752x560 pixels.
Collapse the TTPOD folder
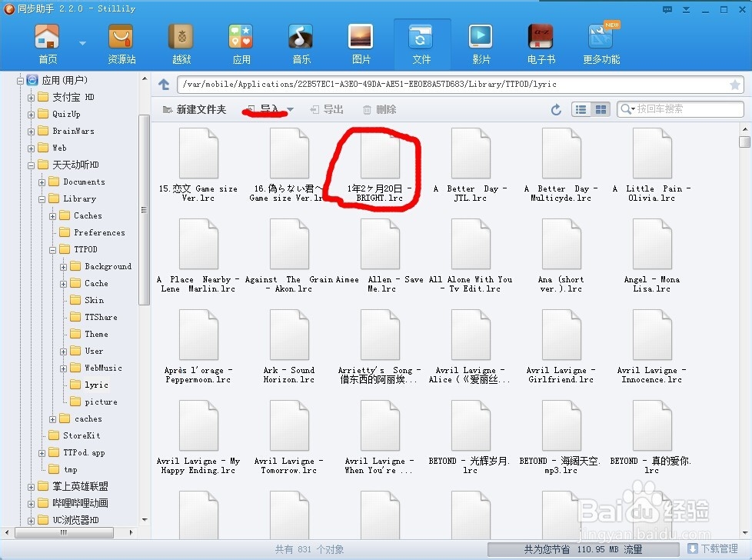coord(53,250)
